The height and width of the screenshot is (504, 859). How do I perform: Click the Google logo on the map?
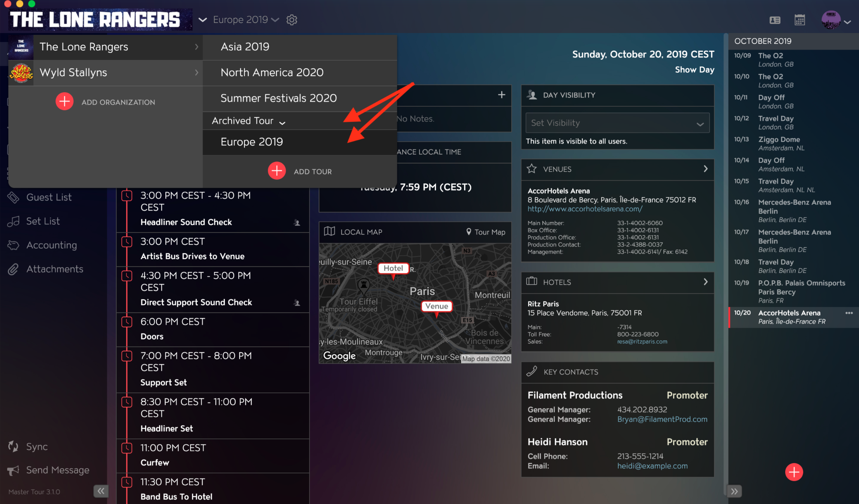tap(339, 356)
